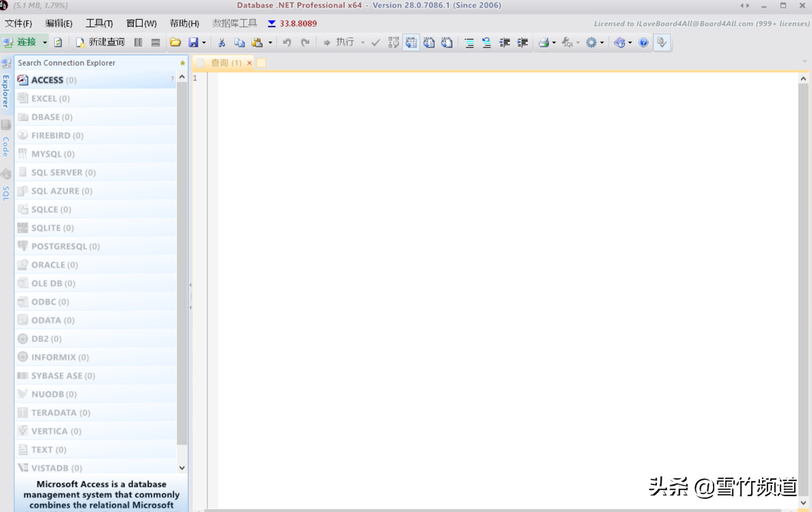Select POSTGRESQL in the connection list
Viewport: 812px width, 512px height.
pos(65,246)
